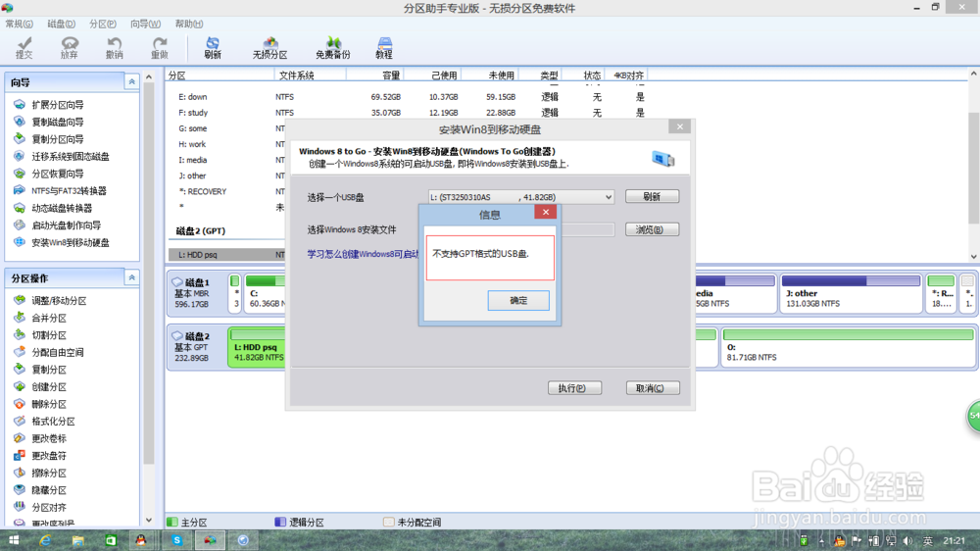Click the 取消(C) button
The image size is (980, 551).
(x=653, y=388)
